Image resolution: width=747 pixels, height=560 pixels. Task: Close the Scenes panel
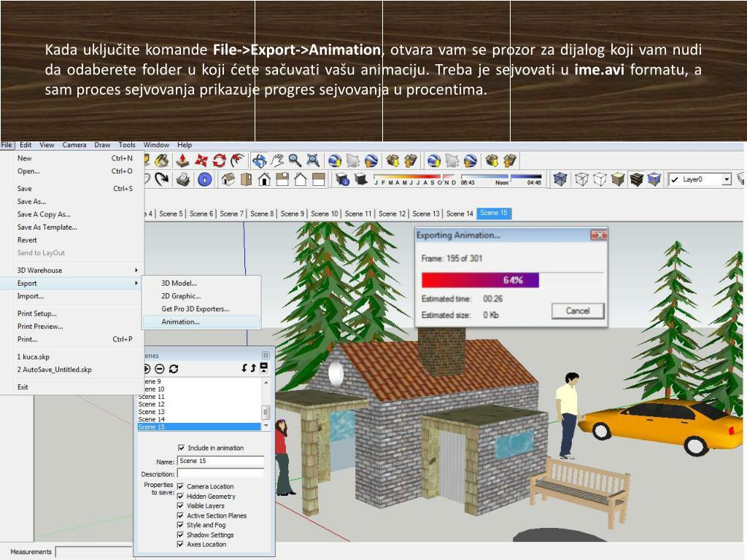click(266, 355)
